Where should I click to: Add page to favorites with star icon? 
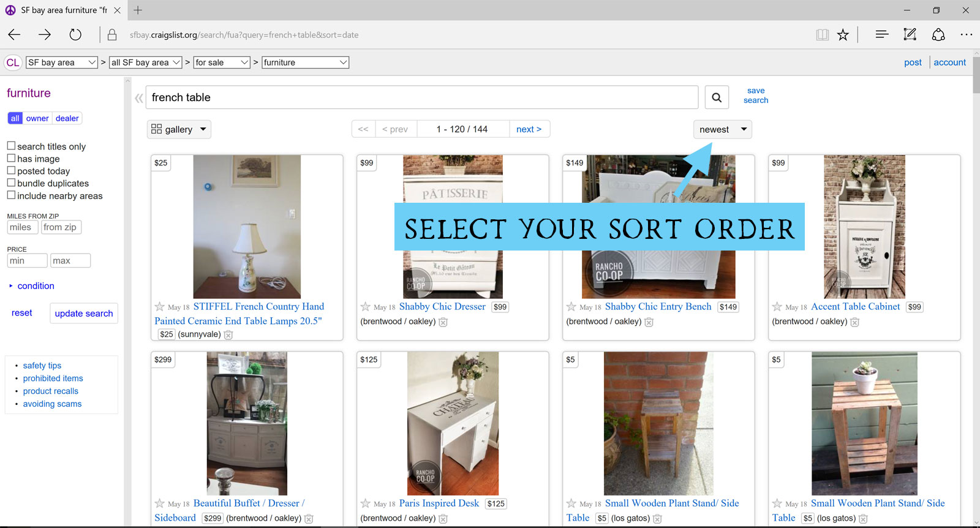[x=843, y=35]
